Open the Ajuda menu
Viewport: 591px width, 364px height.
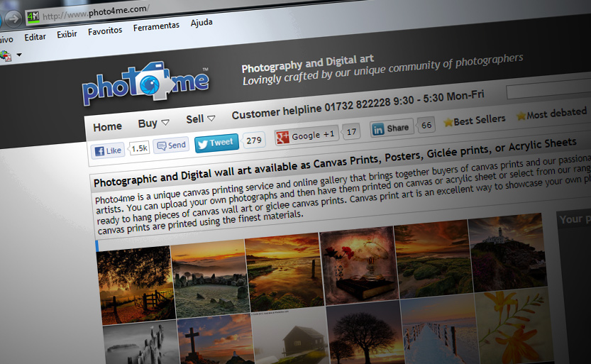(x=201, y=23)
